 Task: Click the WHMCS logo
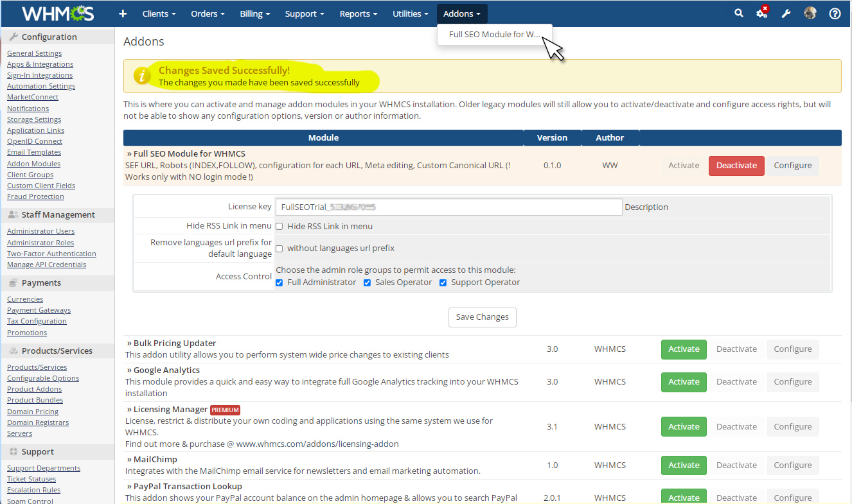58,13
